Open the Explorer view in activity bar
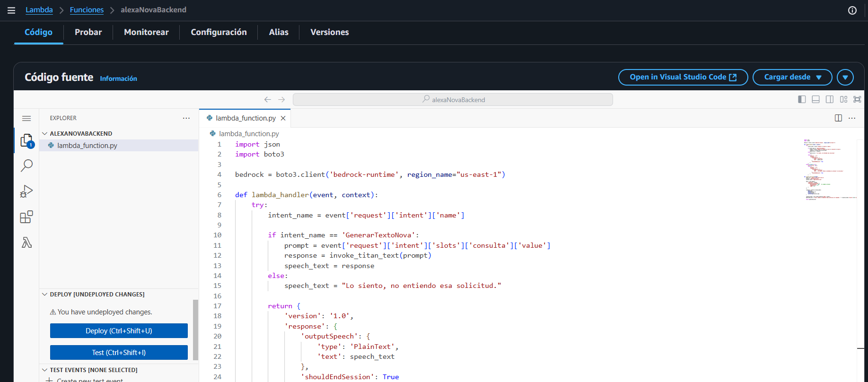The image size is (868, 382). (26, 140)
